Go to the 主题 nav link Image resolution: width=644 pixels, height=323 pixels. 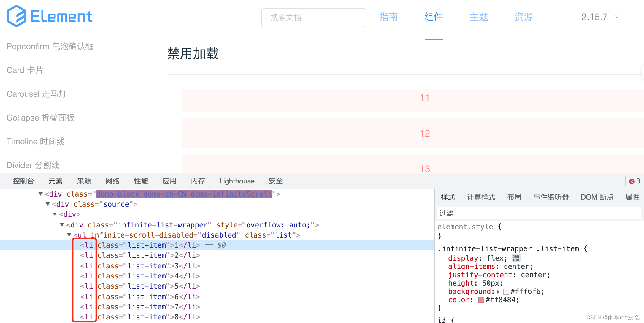pos(478,17)
